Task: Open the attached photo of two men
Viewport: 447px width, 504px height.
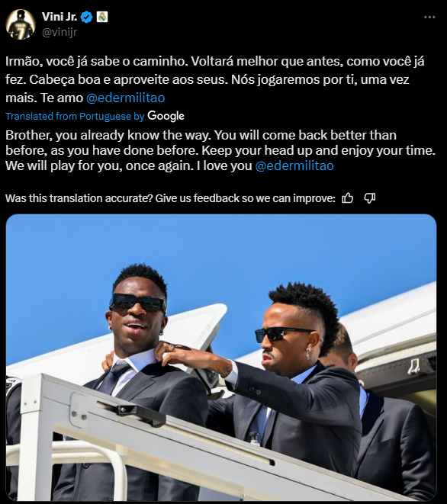Action: tap(221, 358)
